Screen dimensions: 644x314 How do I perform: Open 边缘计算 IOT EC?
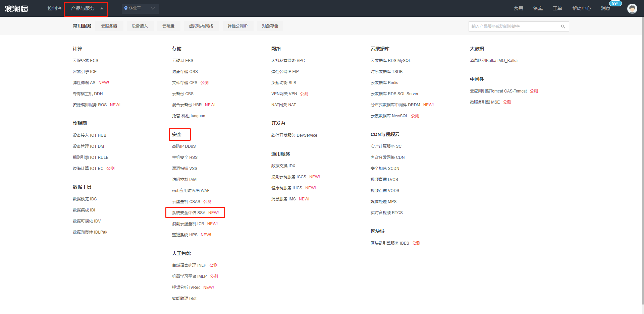[88, 169]
